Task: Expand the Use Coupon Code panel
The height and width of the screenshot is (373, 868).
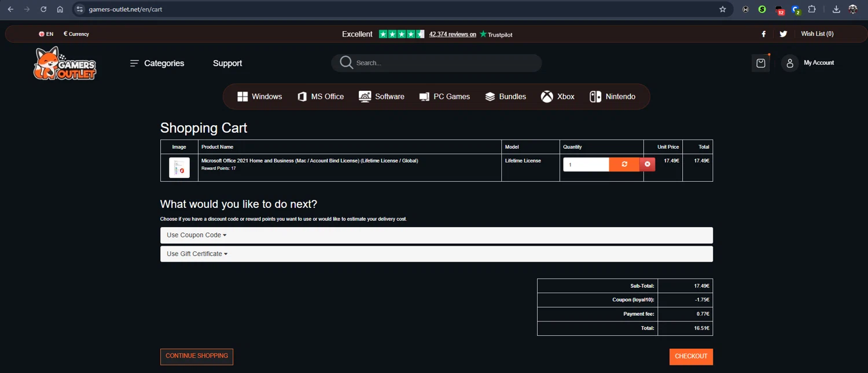Action: click(x=436, y=235)
